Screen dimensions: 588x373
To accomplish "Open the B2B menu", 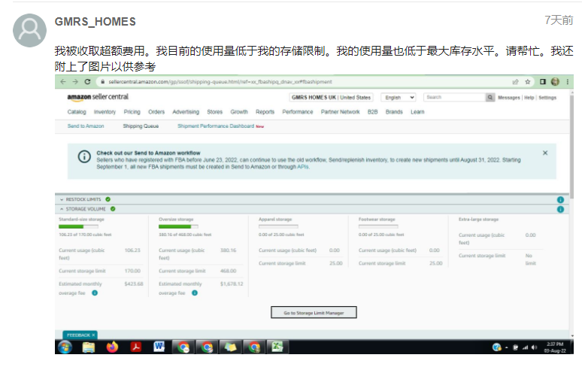I will click(x=372, y=112).
